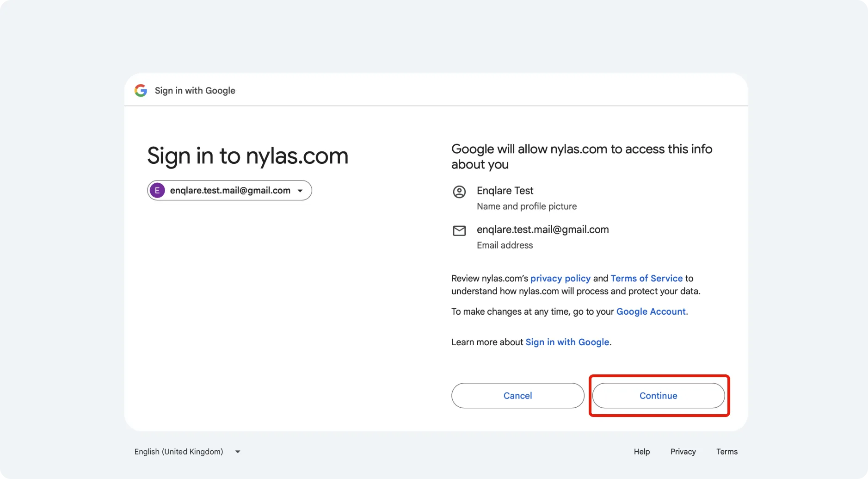Viewport: 868px width, 479px height.
Task: Click the profile icon beside Enqlare Test
Action: [x=459, y=192]
